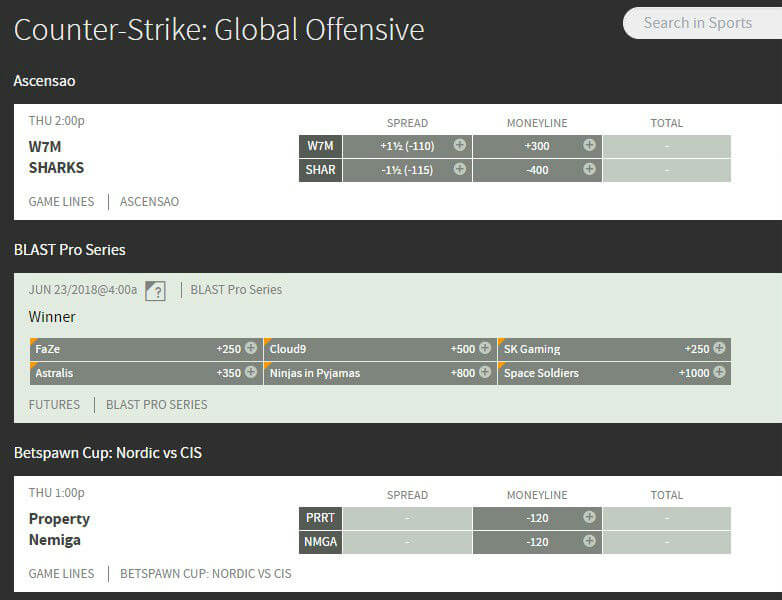Select Ninjas in Pyjamas +800 odds
Screen dimensions: 782x600
pos(380,373)
